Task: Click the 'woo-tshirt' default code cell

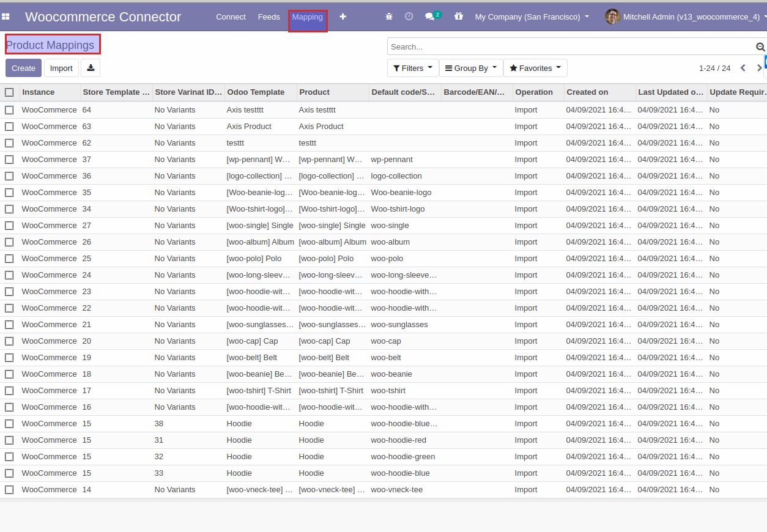Action: point(405,391)
